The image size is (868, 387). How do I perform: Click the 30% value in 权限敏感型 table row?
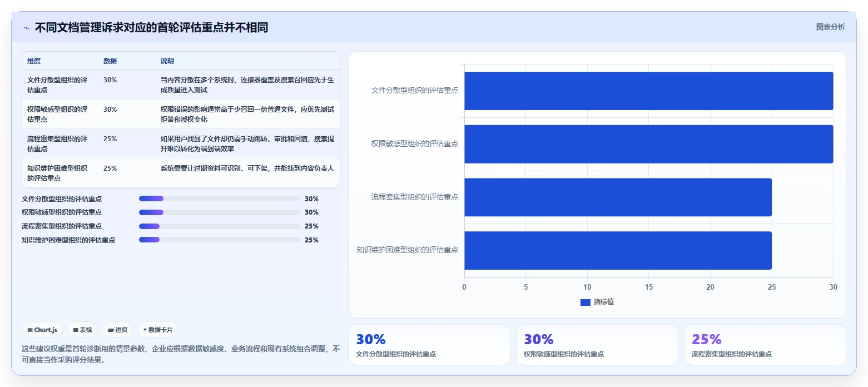[110, 109]
